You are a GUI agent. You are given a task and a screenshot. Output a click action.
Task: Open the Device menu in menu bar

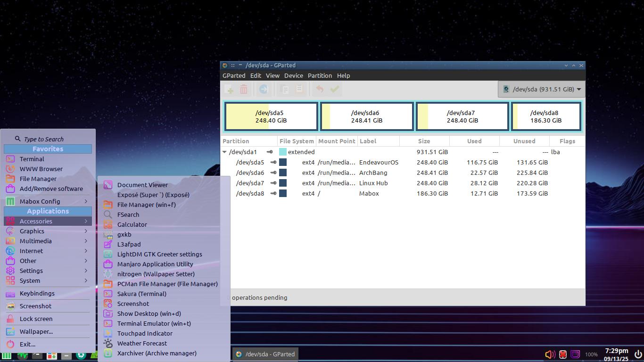click(293, 75)
